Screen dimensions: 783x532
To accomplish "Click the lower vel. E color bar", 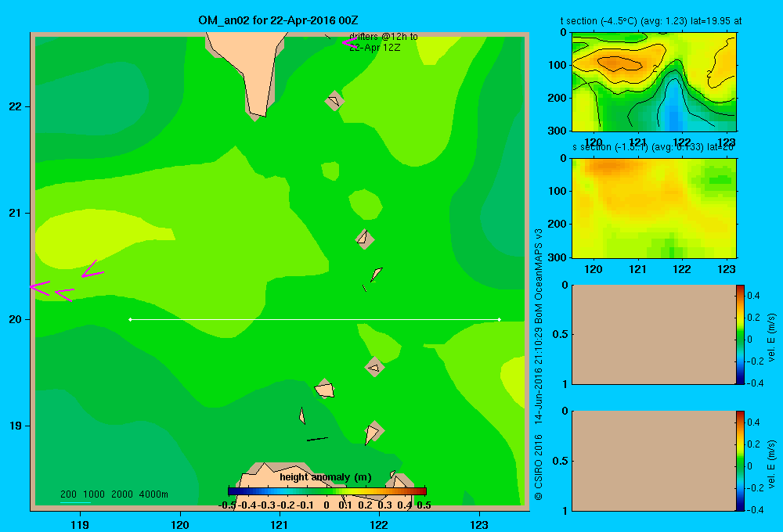I will pos(740,461).
